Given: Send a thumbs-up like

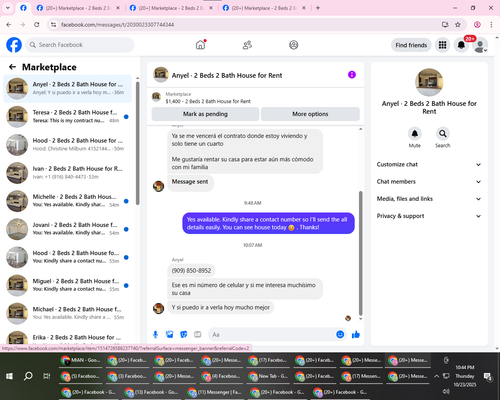Looking at the screenshot, I should click(x=356, y=334).
